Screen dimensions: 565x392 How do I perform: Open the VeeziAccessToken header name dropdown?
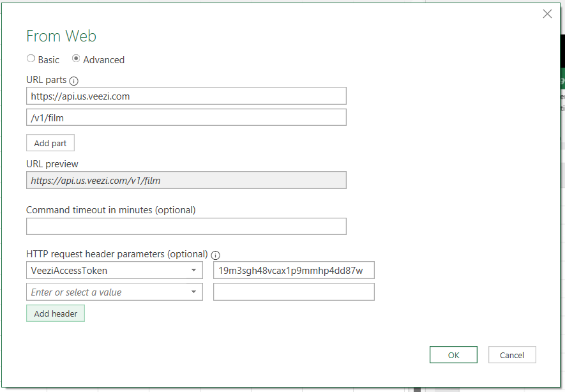click(x=193, y=270)
